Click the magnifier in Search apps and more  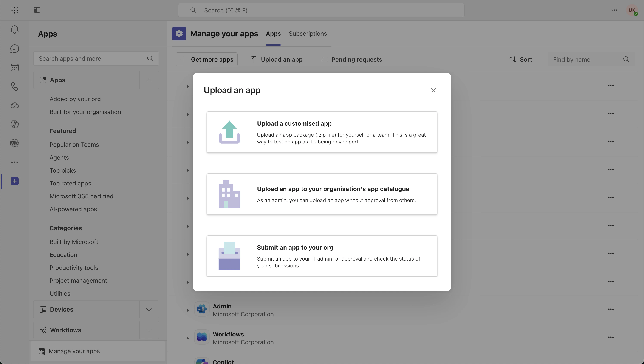pos(150,59)
